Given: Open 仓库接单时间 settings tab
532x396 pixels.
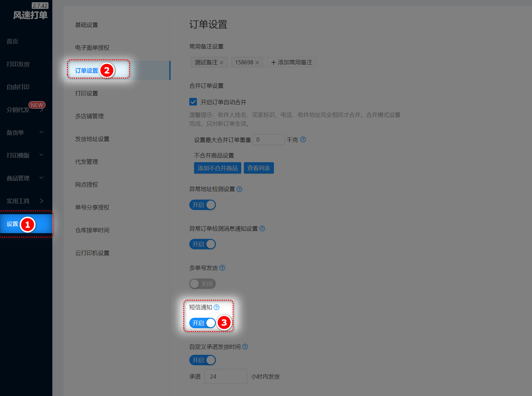Looking at the screenshot, I should [x=92, y=230].
